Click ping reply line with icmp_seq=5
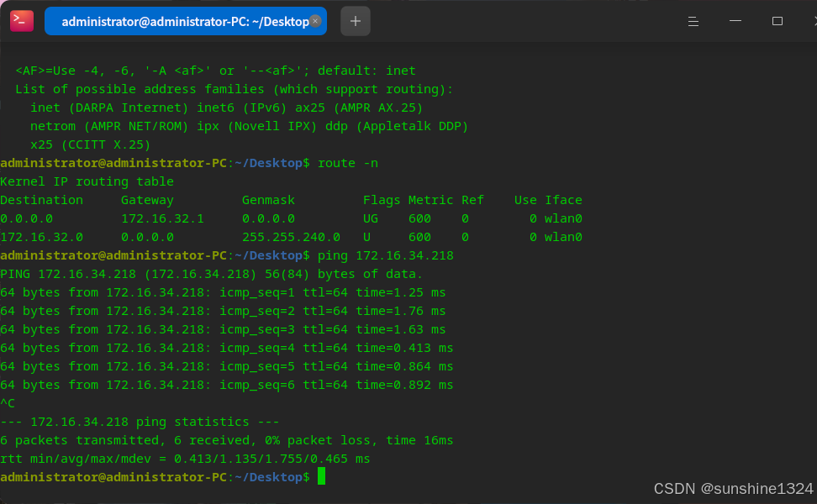Viewport: 817px width, 504px height. coord(227,366)
